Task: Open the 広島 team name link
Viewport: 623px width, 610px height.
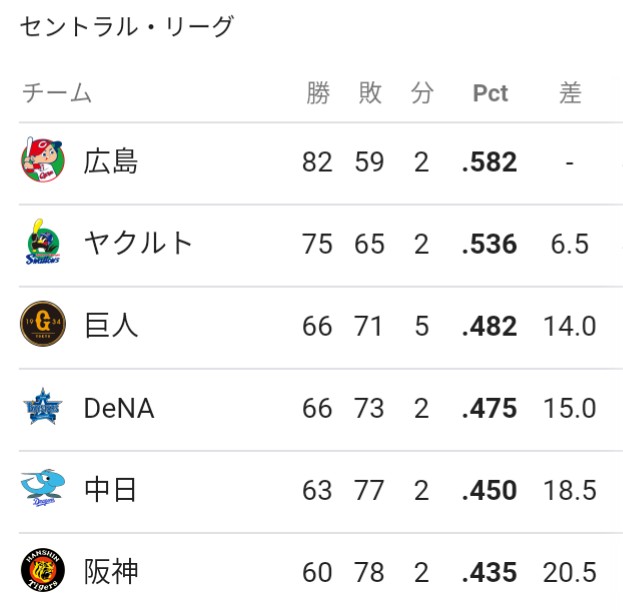Action: click(111, 161)
